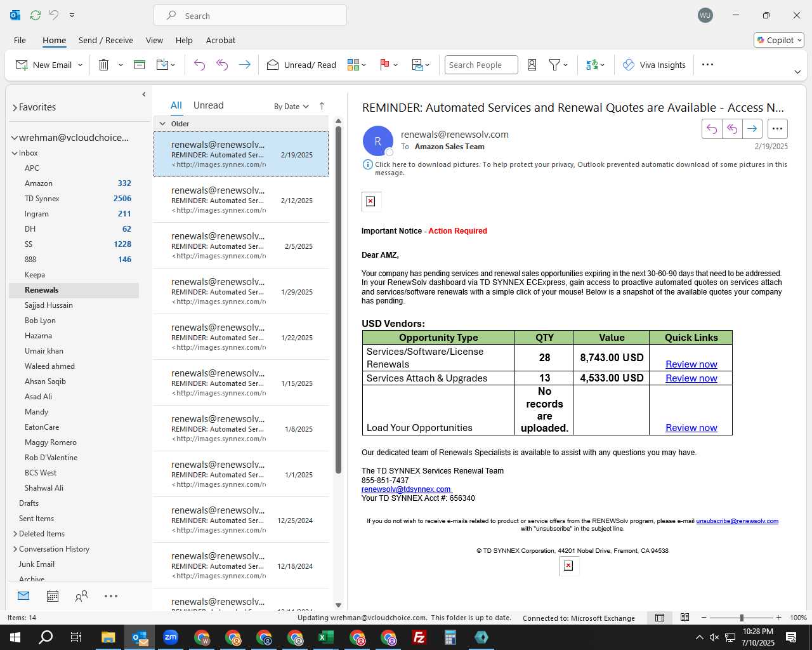Expand Conversation History folder

(x=15, y=549)
